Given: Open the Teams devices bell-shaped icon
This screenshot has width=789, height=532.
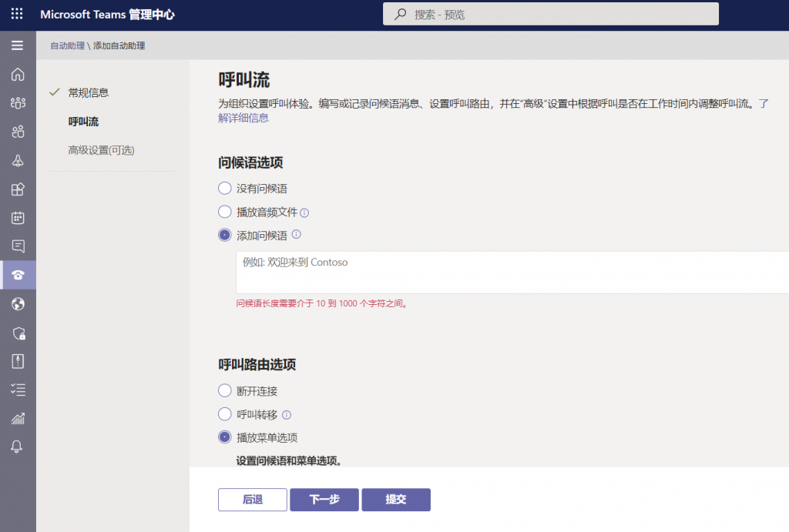Looking at the screenshot, I should point(18,160).
